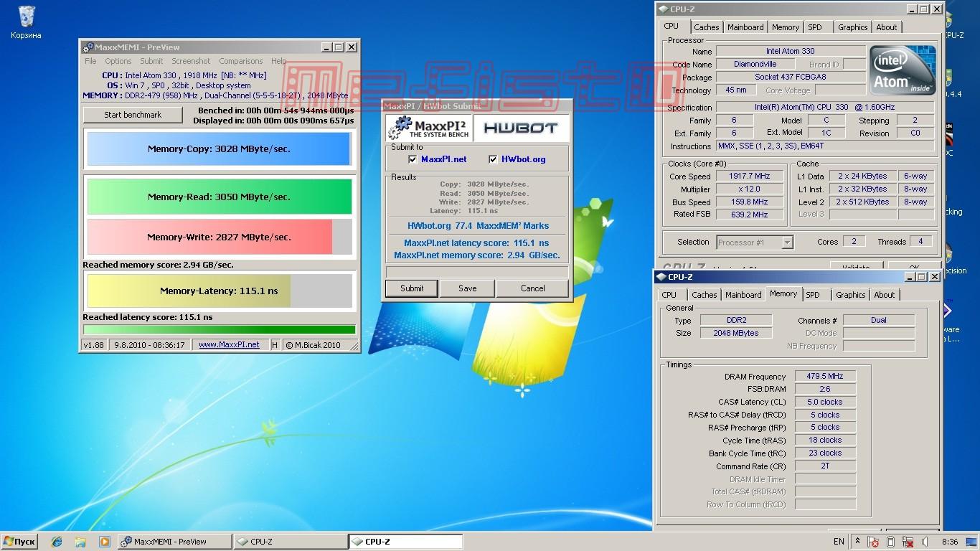Click the v1.88 version status entry

point(93,345)
